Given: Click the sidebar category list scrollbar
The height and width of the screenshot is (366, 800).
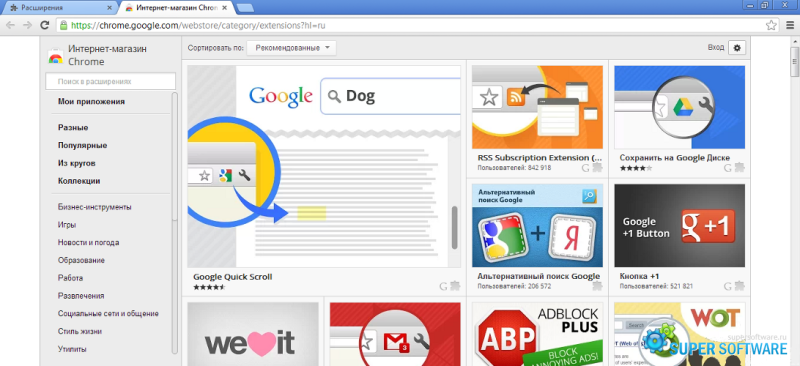Looking at the screenshot, I should pos(174,156).
